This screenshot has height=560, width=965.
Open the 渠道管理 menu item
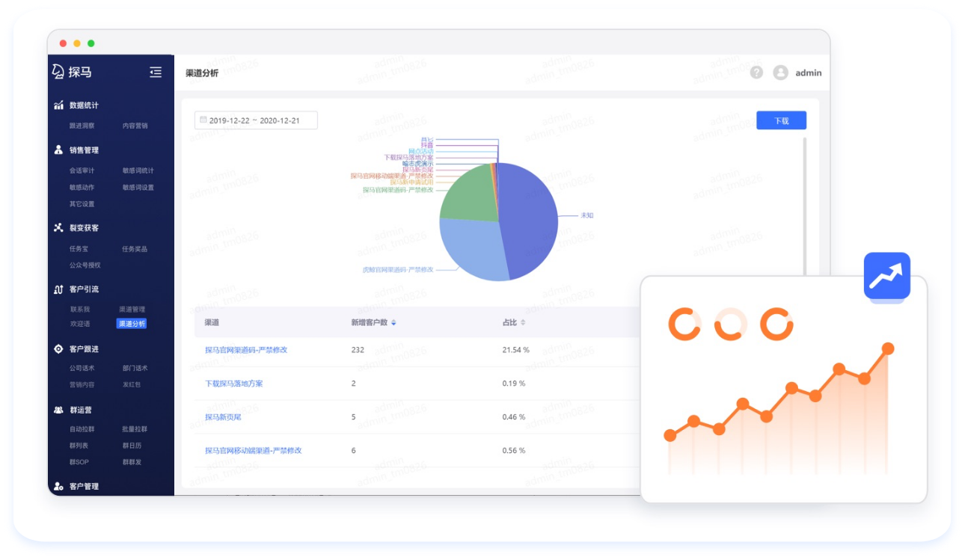pos(132,310)
